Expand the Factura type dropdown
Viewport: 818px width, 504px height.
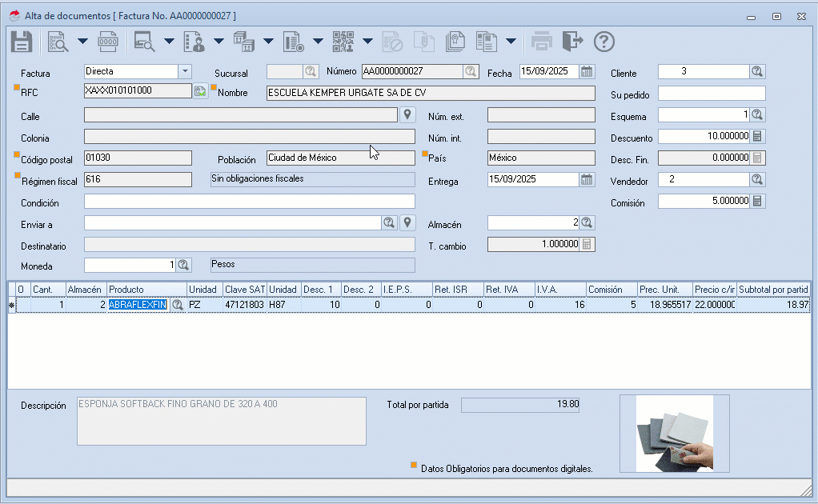[185, 71]
